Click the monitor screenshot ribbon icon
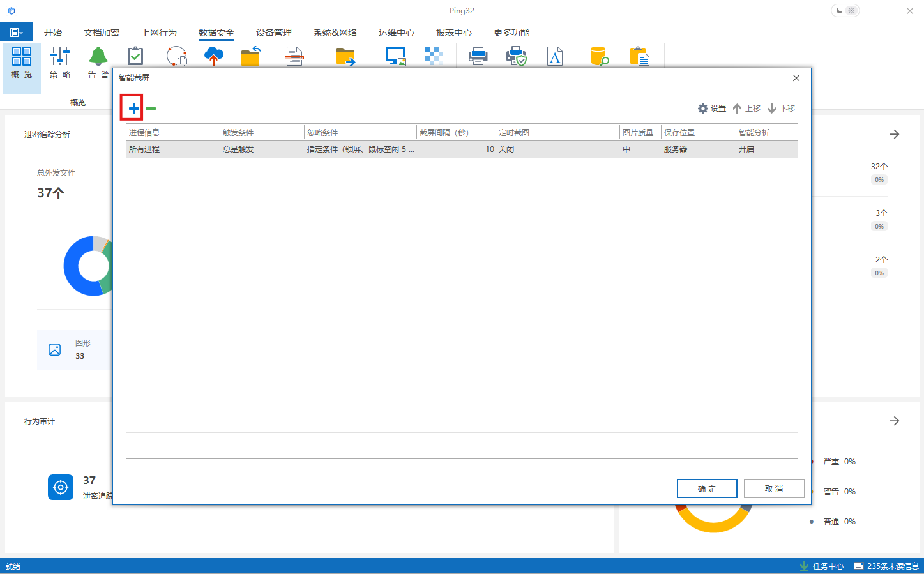 (395, 56)
